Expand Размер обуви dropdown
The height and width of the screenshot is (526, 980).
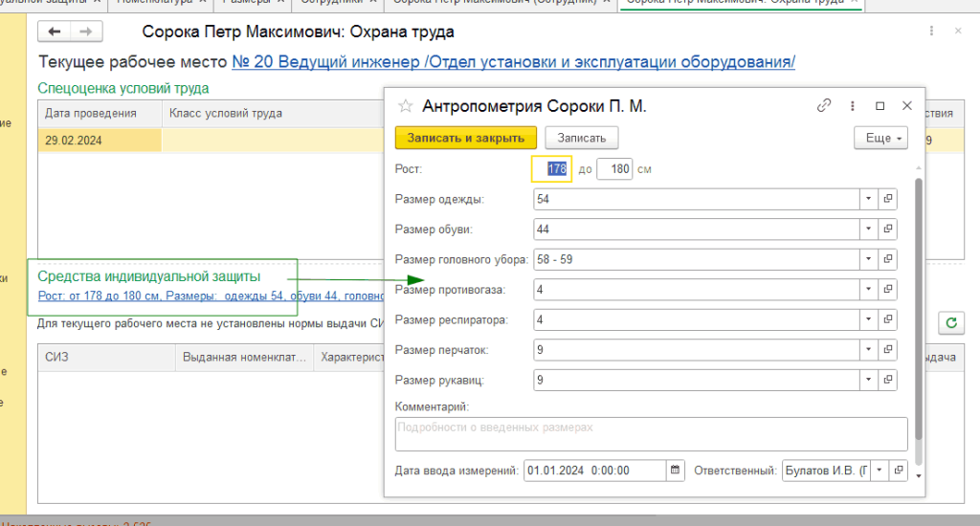(x=868, y=229)
